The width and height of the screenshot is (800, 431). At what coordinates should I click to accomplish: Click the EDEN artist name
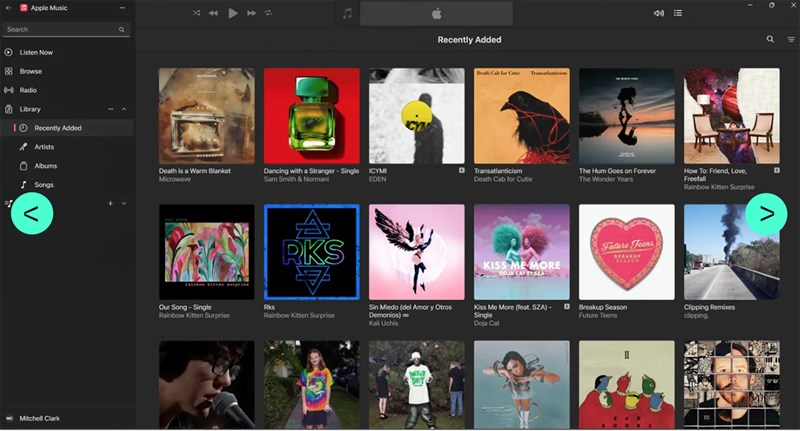click(x=378, y=180)
